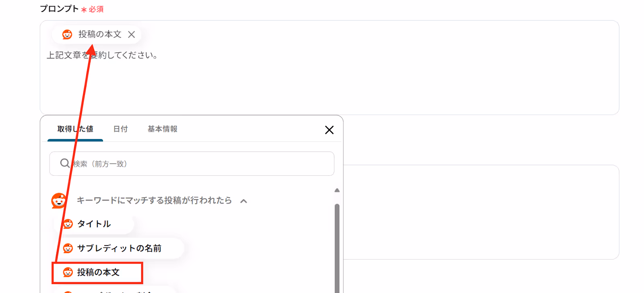Image resolution: width=644 pixels, height=293 pixels.
Task: Click Reddit icon on the prompt chip
Action: [67, 35]
